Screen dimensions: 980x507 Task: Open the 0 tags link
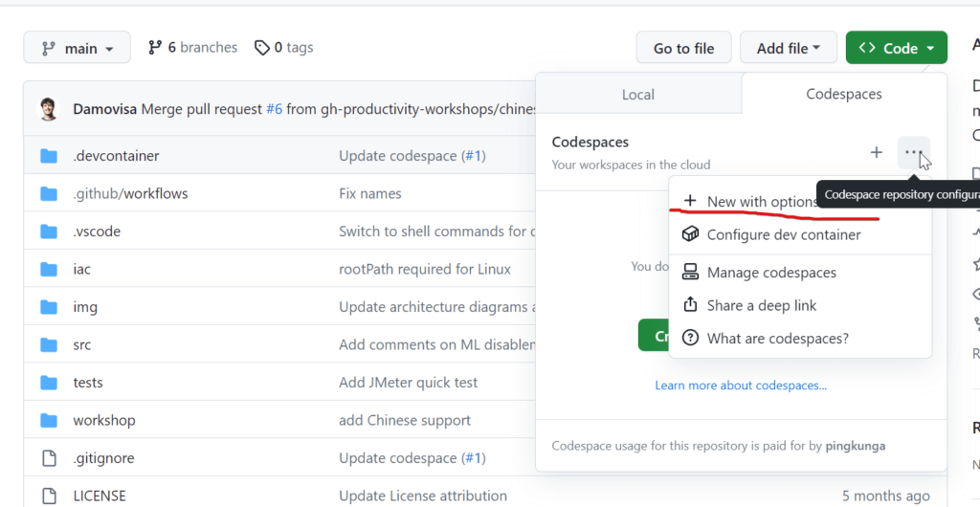click(x=283, y=48)
